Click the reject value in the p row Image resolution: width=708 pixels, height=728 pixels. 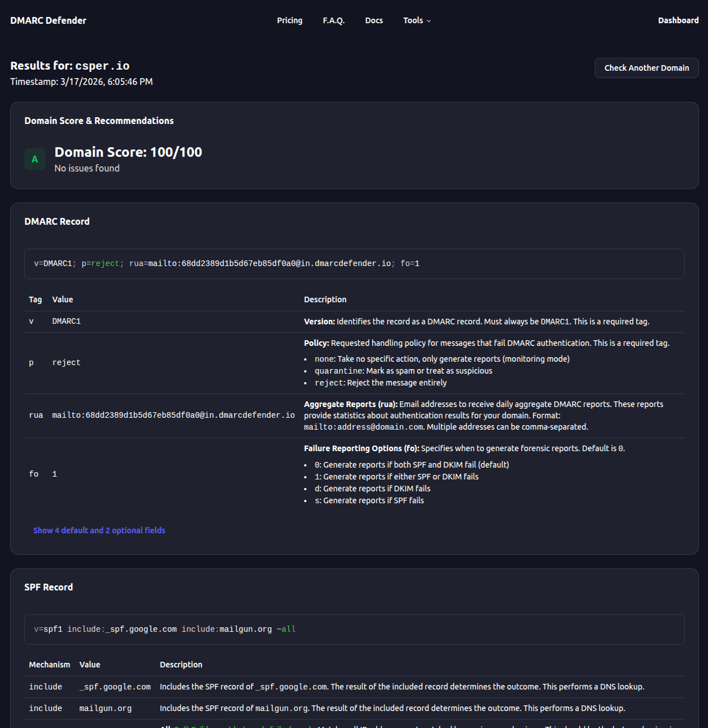(66, 362)
